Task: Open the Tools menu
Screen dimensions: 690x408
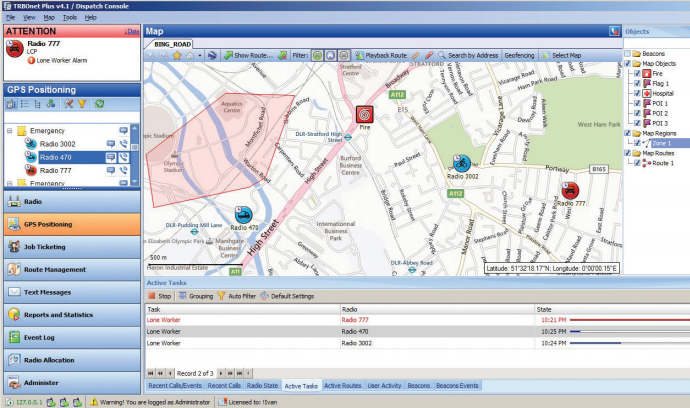Action: point(70,18)
